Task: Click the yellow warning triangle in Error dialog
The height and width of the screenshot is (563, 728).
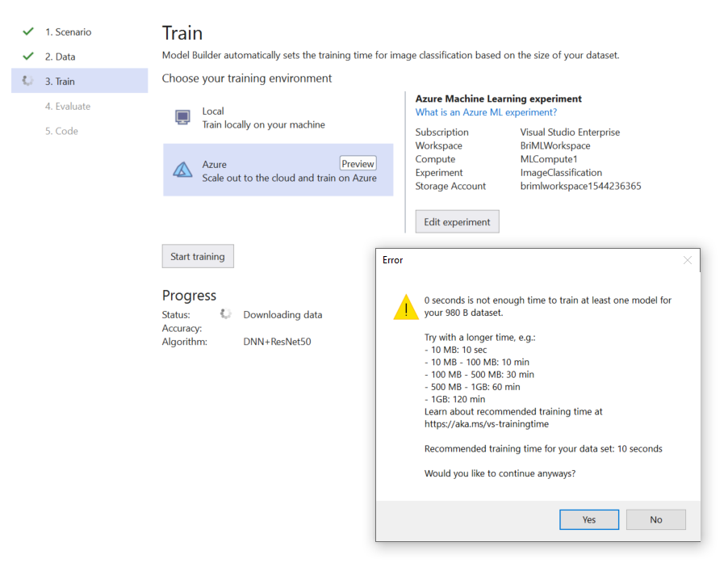Action: pos(406,307)
